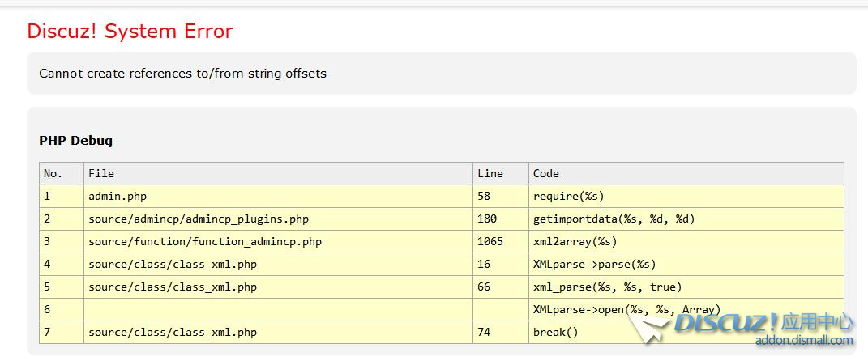Click row number 4 cell
Image resolution: width=868 pixels, height=361 pixels.
point(62,264)
